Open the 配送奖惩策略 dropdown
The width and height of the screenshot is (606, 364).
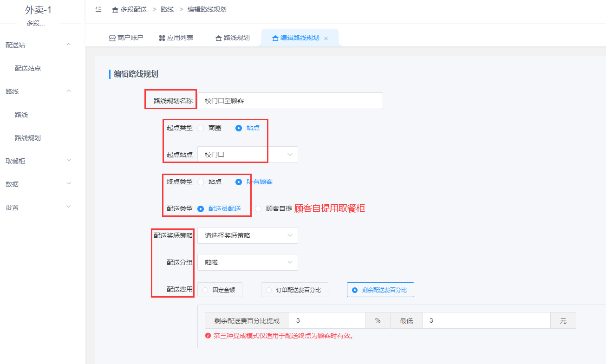[x=248, y=235]
